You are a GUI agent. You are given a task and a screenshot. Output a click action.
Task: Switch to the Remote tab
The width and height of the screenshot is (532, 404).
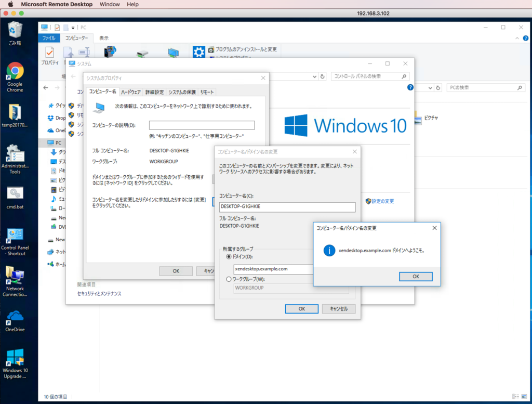[x=207, y=92]
